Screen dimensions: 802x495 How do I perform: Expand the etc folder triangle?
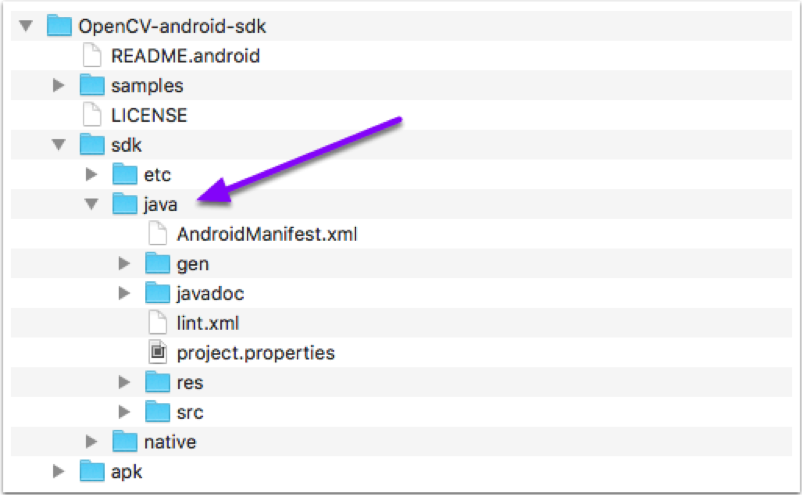tap(92, 174)
